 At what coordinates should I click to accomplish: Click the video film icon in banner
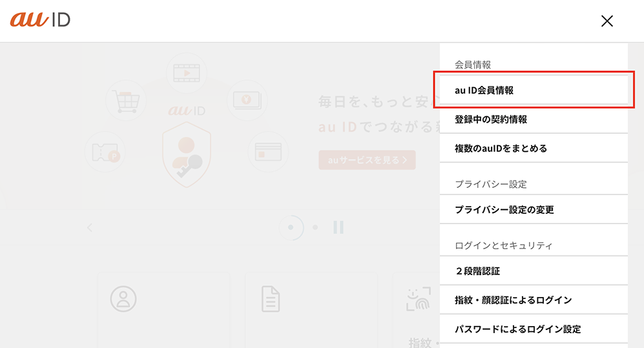[187, 74]
